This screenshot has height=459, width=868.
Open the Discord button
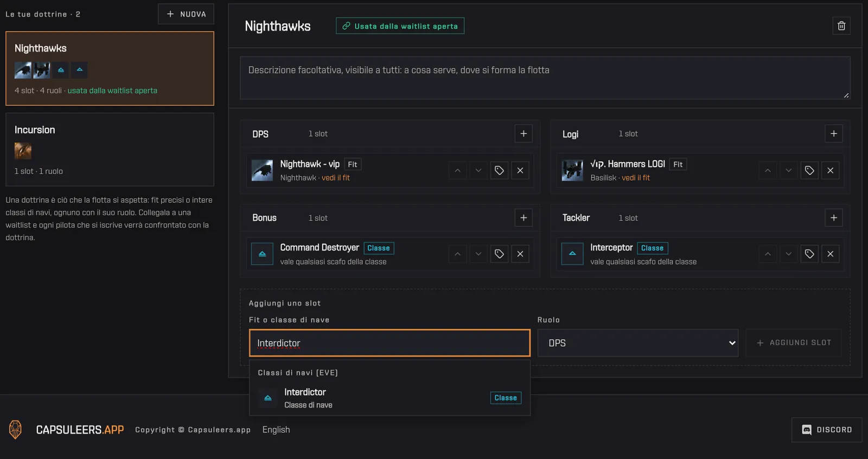pyautogui.click(x=827, y=430)
